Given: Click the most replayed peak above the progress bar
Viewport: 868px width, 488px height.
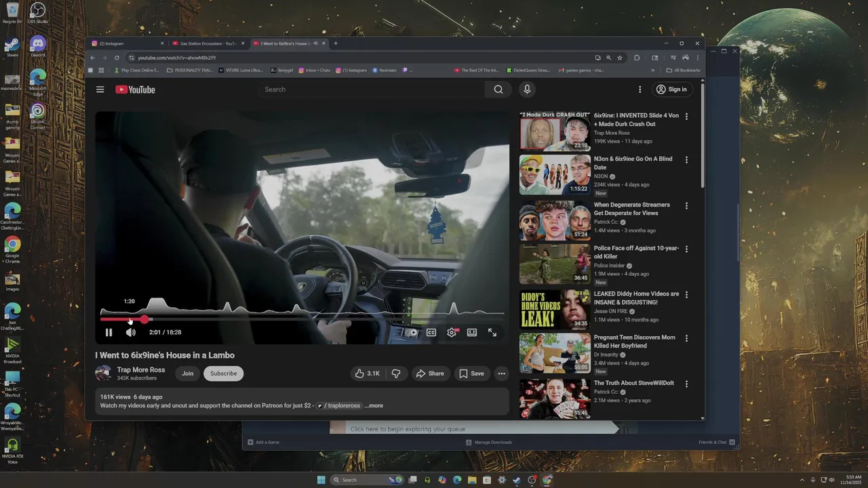Looking at the screenshot, I should [x=157, y=304].
